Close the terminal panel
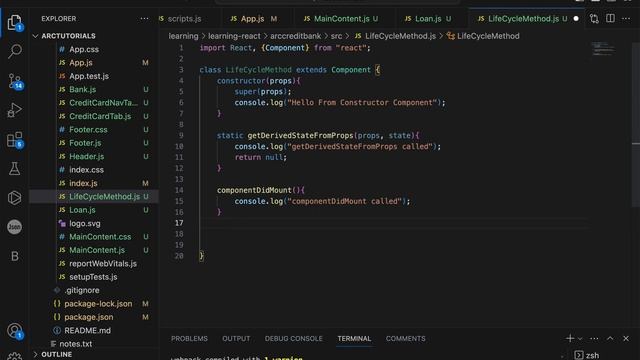 [626, 338]
